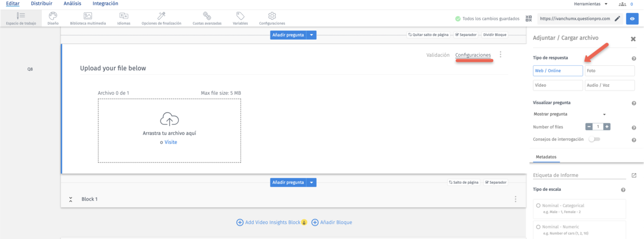Click the cloud upload icon in dropzone
The width and height of the screenshot is (644, 239).
170,119
